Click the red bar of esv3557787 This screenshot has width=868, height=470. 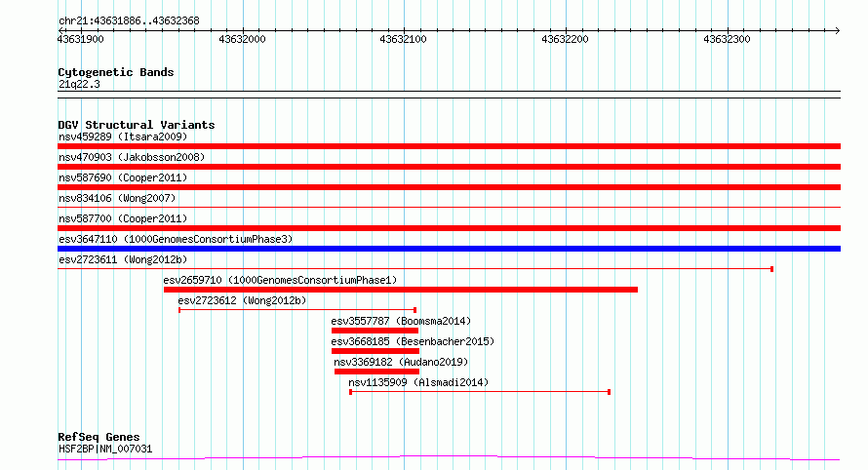(375, 331)
